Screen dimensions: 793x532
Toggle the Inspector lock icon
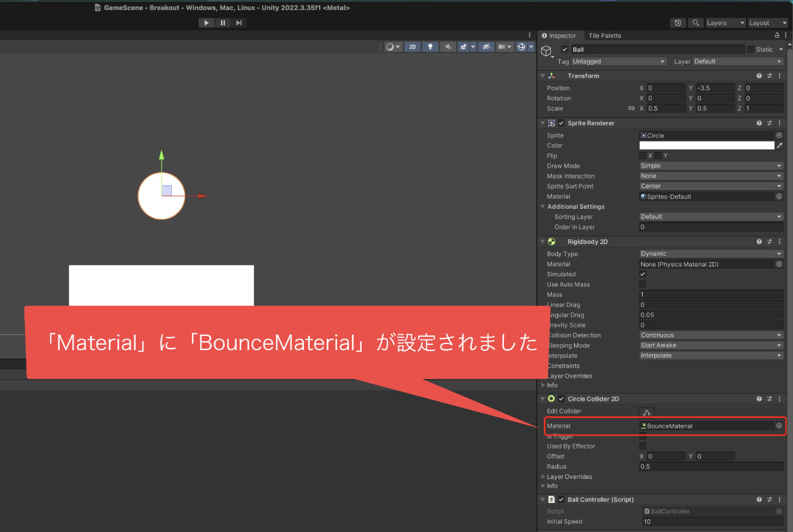(777, 35)
